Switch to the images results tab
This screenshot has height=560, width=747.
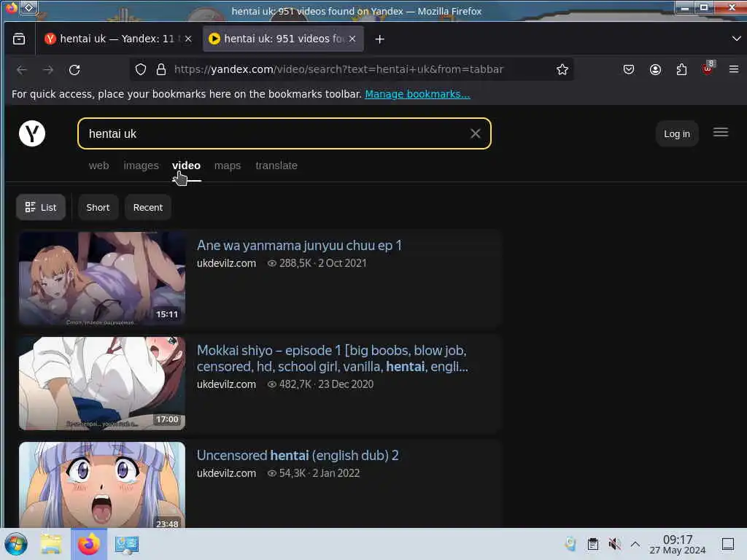pos(141,166)
